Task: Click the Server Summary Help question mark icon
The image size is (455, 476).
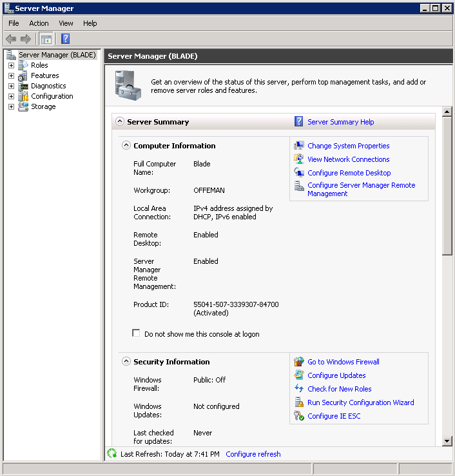Action: click(x=298, y=121)
